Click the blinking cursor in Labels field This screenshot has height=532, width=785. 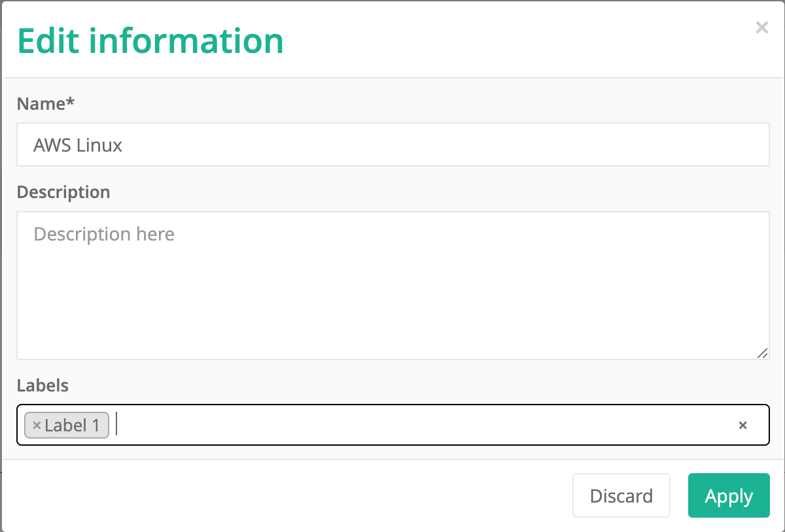pyautogui.click(x=116, y=425)
